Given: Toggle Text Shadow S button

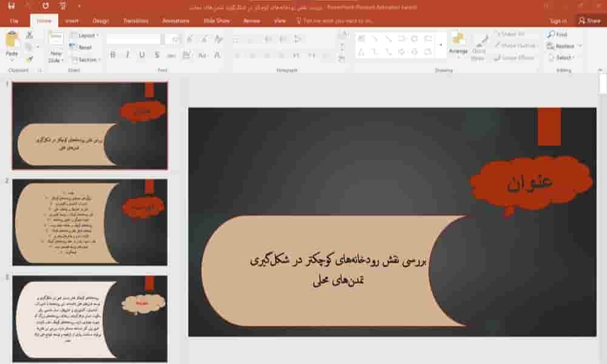Looking at the screenshot, I should click(157, 55).
